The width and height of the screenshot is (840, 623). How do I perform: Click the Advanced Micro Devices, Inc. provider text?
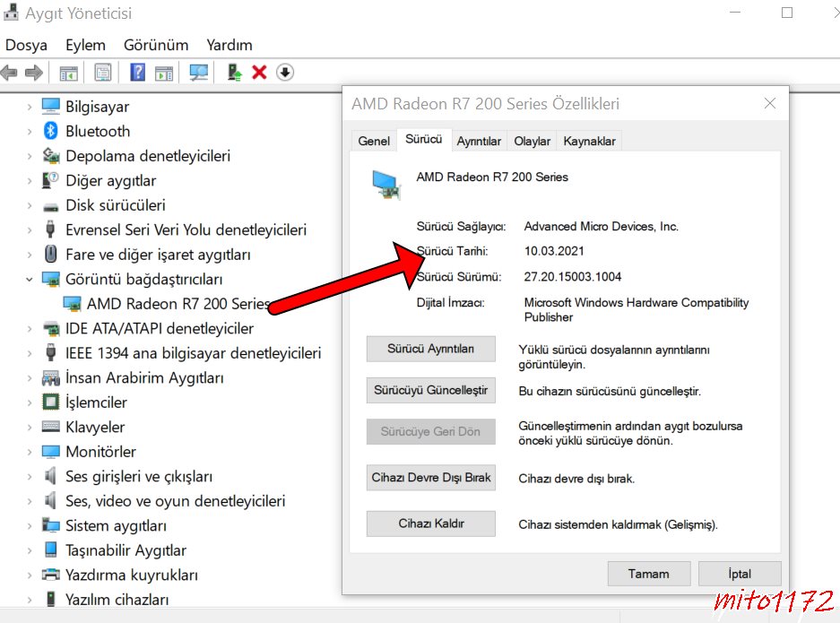point(601,226)
